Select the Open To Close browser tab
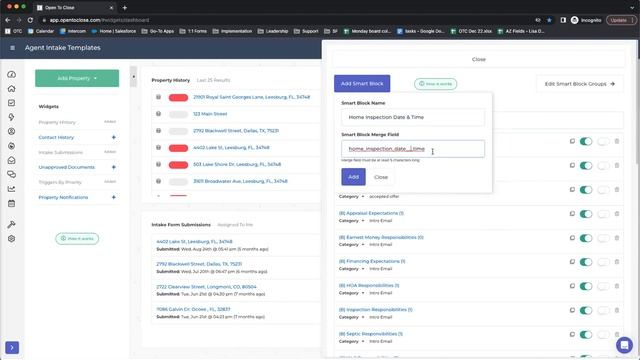This screenshot has width=640, height=360. click(x=74, y=7)
